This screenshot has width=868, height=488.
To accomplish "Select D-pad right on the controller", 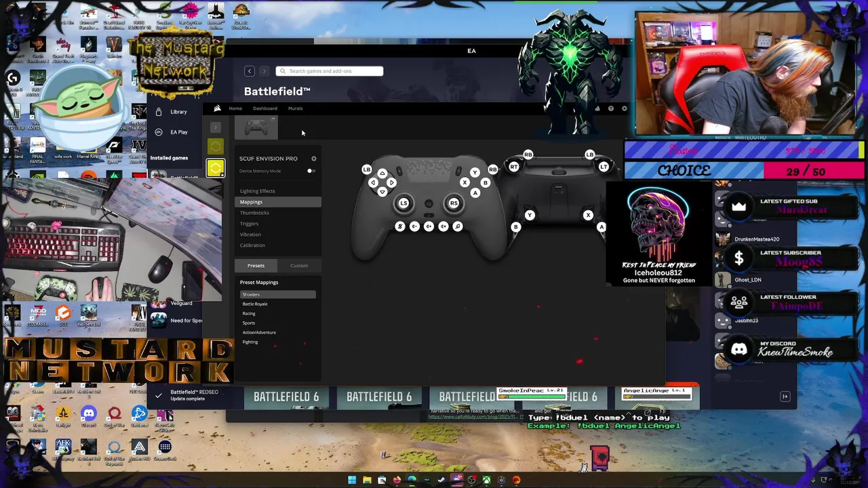I will 392,183.
